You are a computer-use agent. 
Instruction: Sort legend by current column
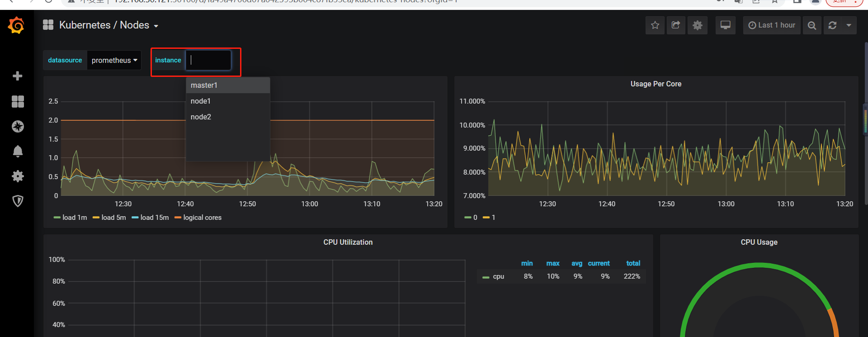coord(599,263)
